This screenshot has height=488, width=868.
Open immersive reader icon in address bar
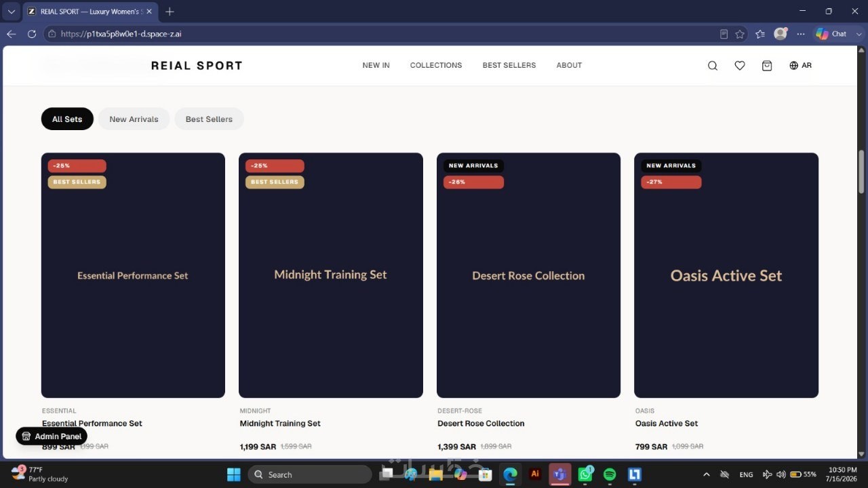pos(724,34)
